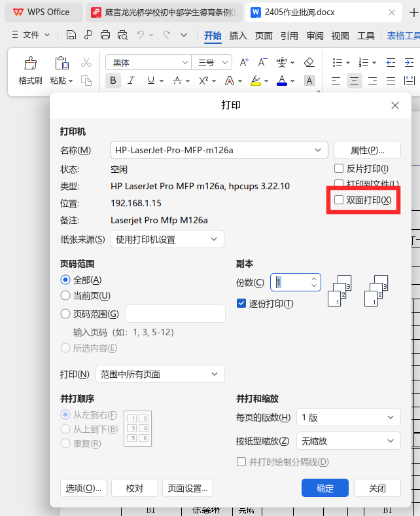Open the WPS Office home tab
Screen dimensions: 420x516
tap(43, 12)
